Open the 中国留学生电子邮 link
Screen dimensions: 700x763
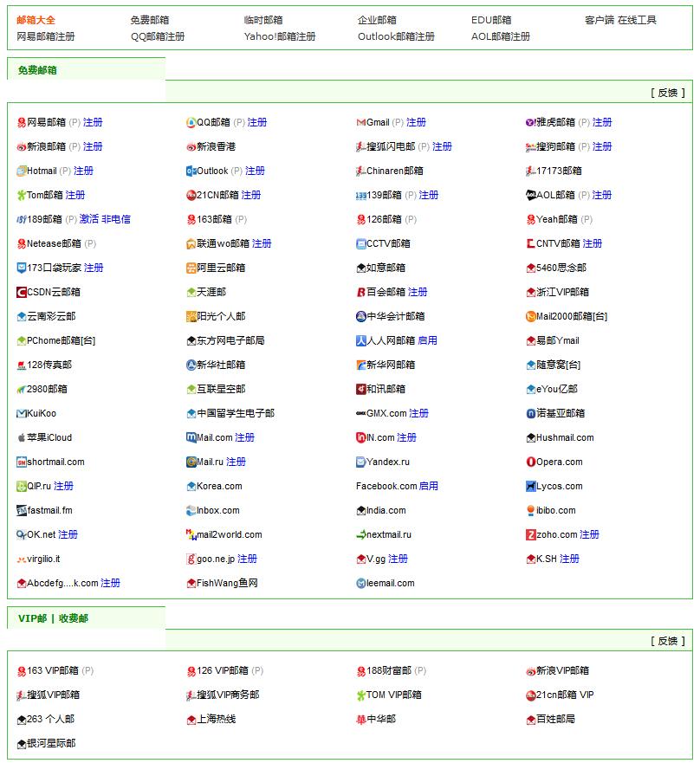point(236,414)
